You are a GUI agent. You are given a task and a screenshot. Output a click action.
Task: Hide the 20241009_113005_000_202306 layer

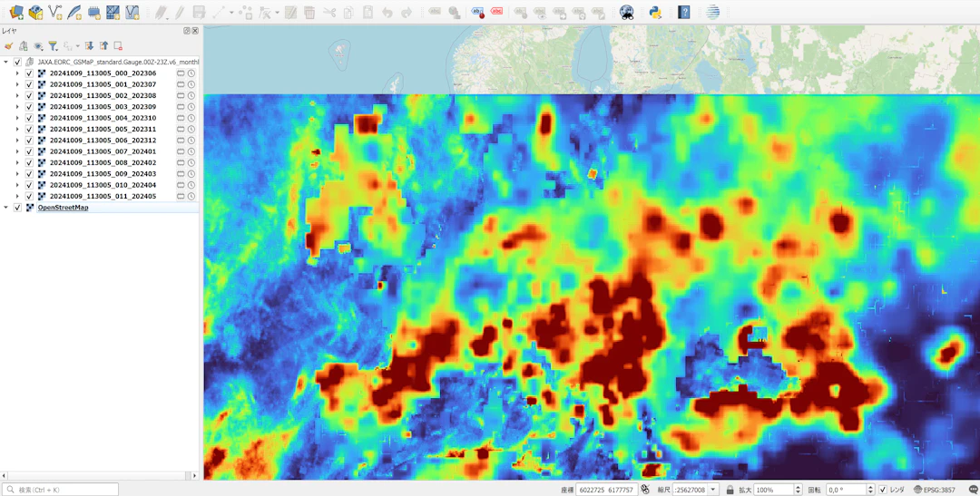(29, 73)
